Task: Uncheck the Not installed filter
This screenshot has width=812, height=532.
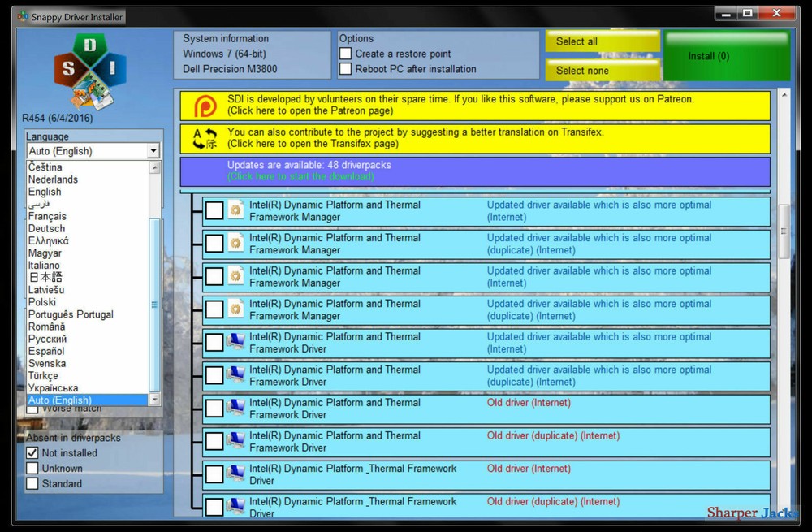Action: tap(30, 453)
